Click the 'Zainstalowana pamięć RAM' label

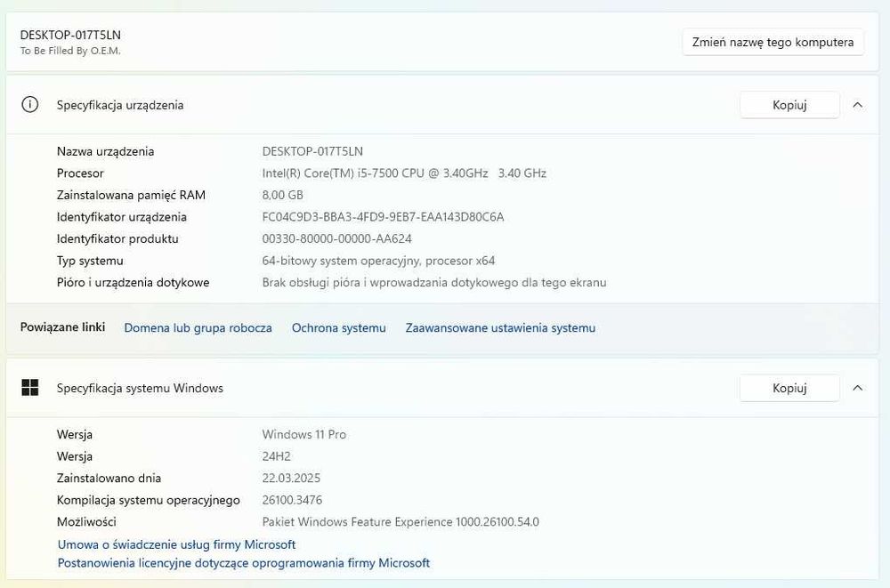pyautogui.click(x=131, y=195)
